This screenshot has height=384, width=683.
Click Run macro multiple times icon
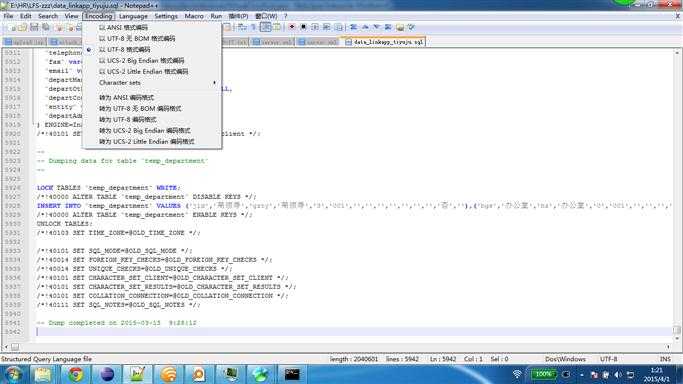(326, 27)
